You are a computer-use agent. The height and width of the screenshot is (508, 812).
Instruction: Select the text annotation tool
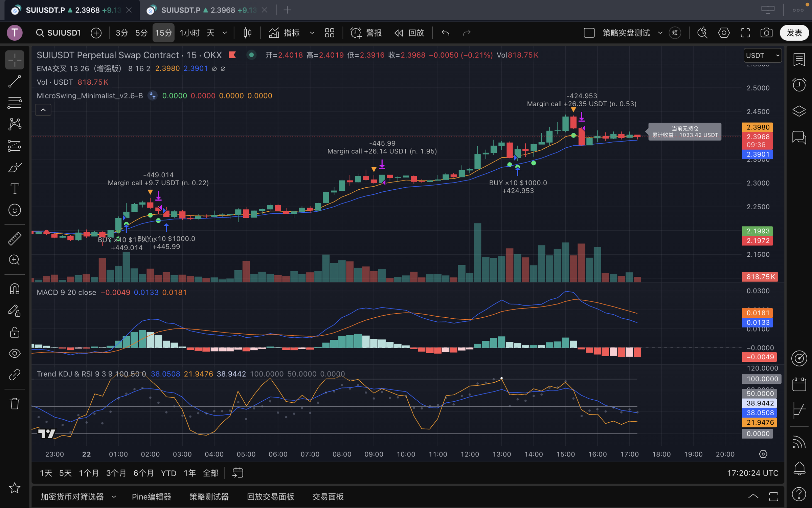(15, 189)
